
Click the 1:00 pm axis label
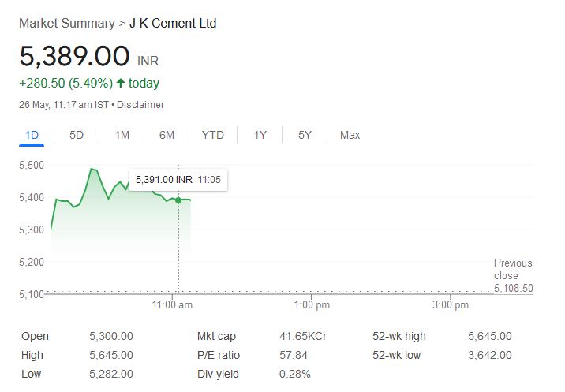[x=312, y=305]
